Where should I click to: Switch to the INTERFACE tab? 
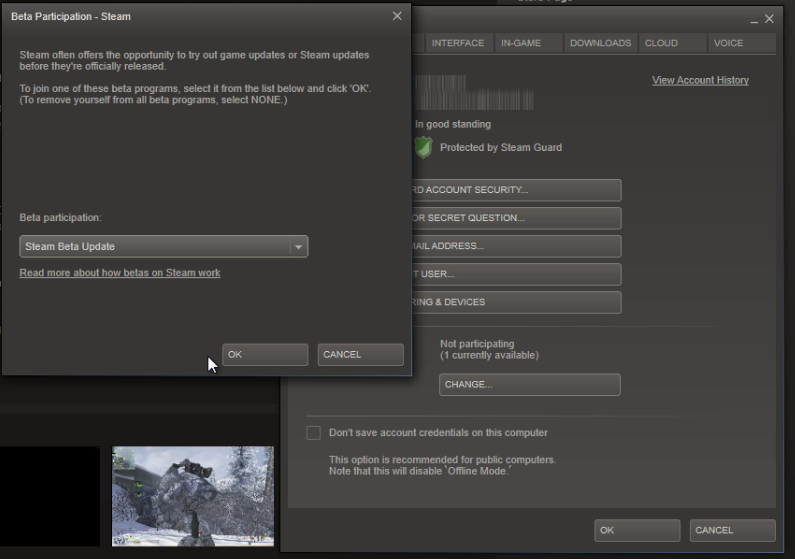[x=457, y=43]
